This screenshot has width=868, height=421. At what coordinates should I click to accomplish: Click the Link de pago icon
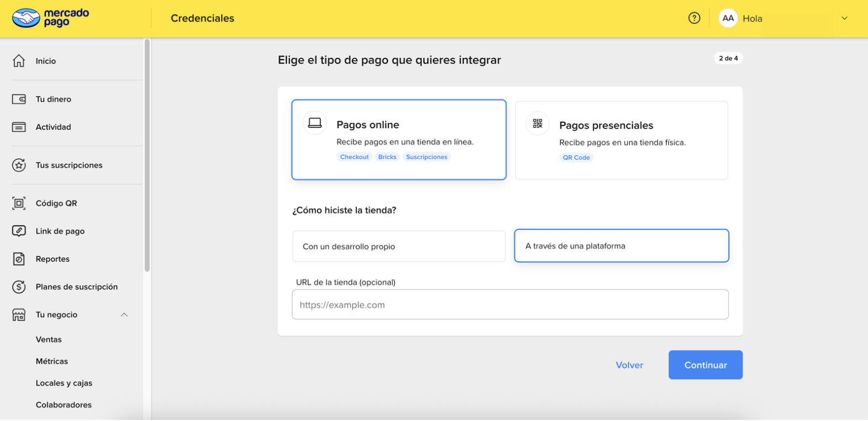pyautogui.click(x=19, y=231)
